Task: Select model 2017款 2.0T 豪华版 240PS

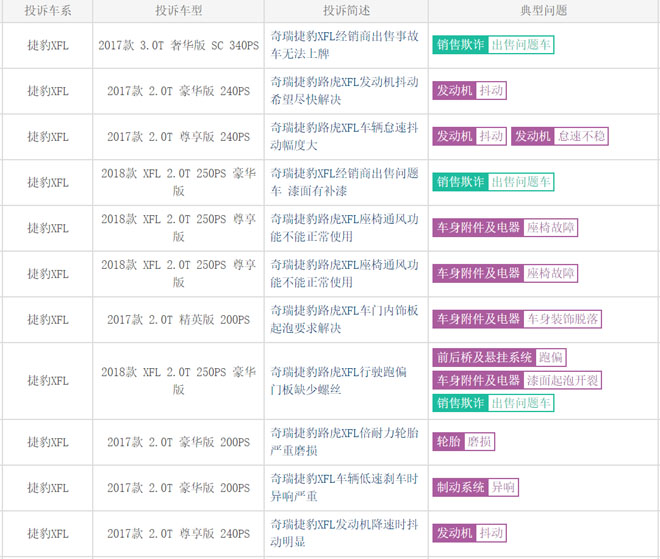Action: click(x=178, y=91)
